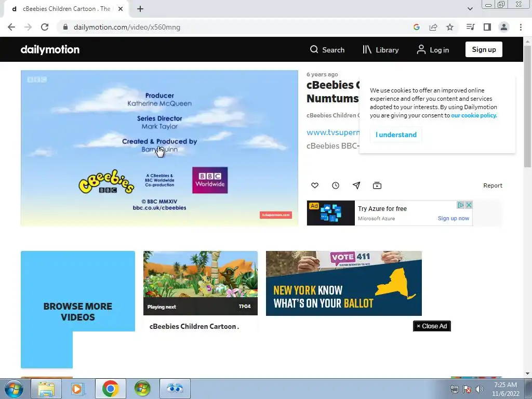Click the Close Ad button
Screen dimensions: 532x399
[432, 326]
